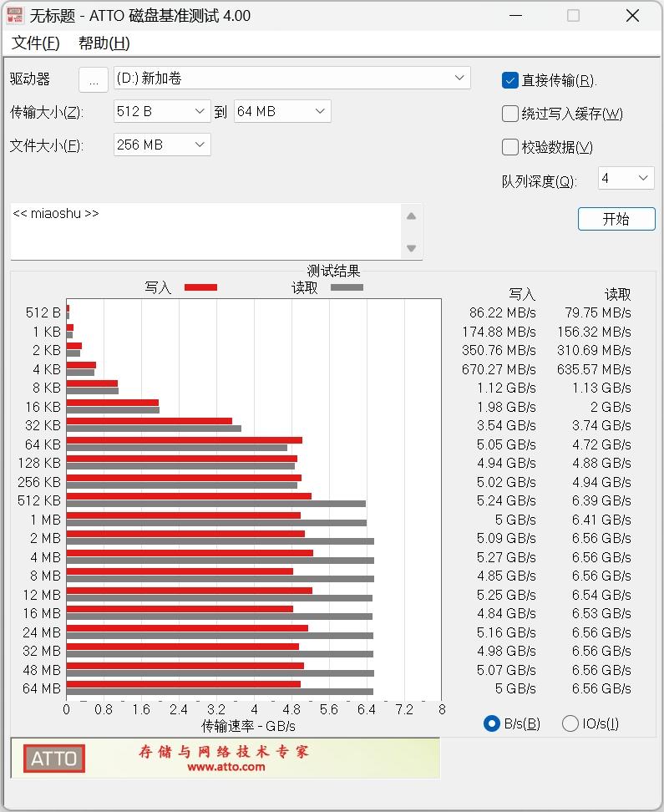Click the 1.13 GB/s read value
Viewport: 664px width, 812px height.
coord(602,388)
